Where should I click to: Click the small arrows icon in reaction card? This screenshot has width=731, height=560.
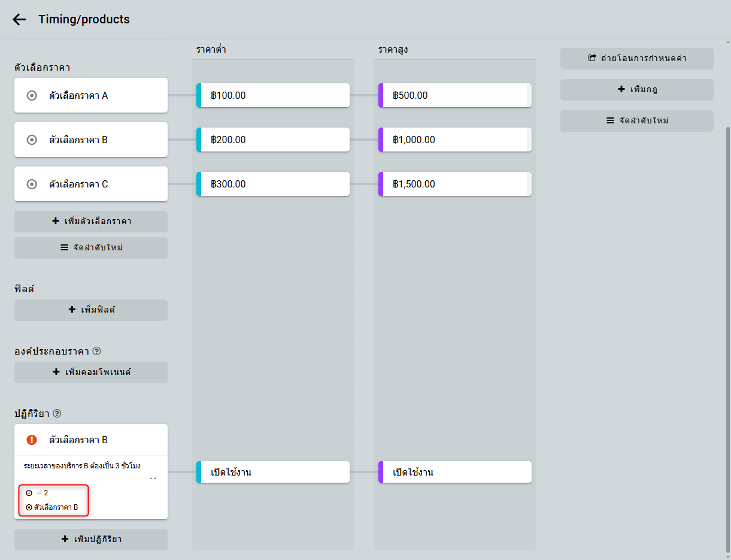pyautogui.click(x=153, y=479)
